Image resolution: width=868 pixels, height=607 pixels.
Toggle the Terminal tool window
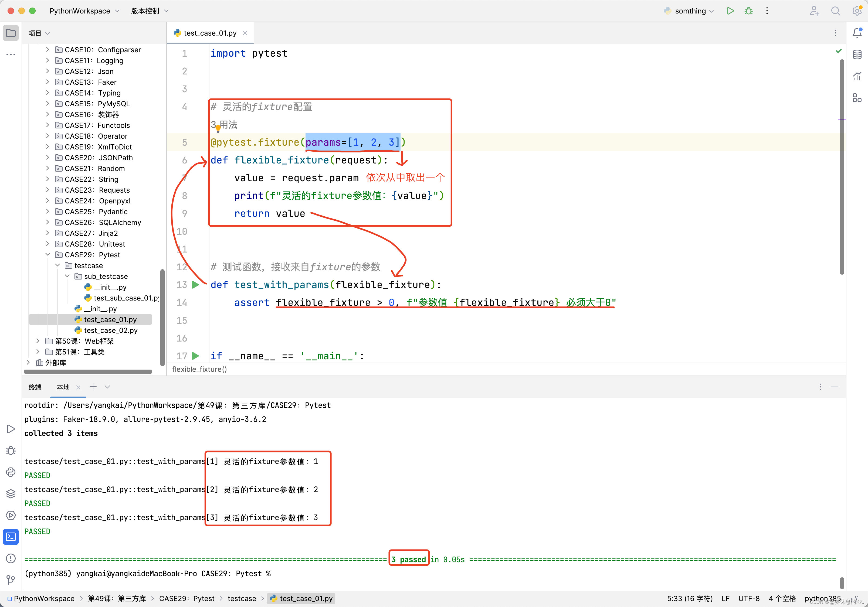11,537
